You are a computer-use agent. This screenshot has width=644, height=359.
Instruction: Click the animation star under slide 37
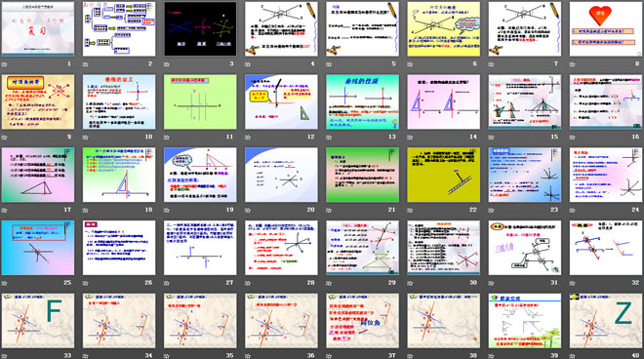pyautogui.click(x=329, y=356)
